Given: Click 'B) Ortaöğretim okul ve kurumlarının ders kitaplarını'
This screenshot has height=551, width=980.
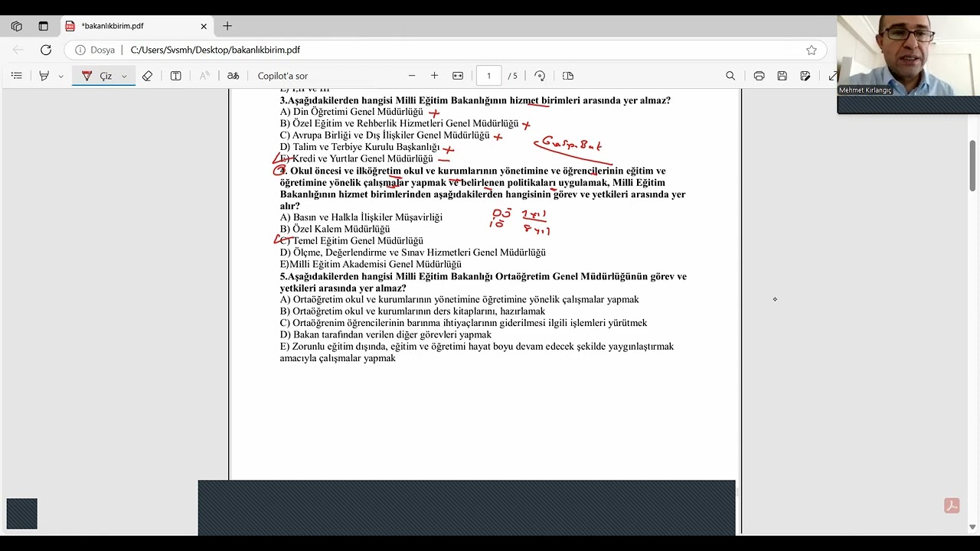Looking at the screenshot, I should [x=413, y=311].
